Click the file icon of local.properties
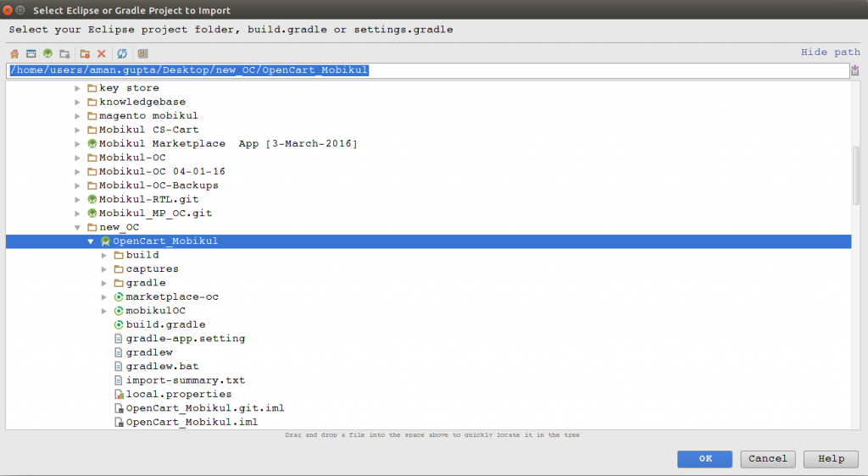Image resolution: width=868 pixels, height=476 pixels. tap(119, 394)
